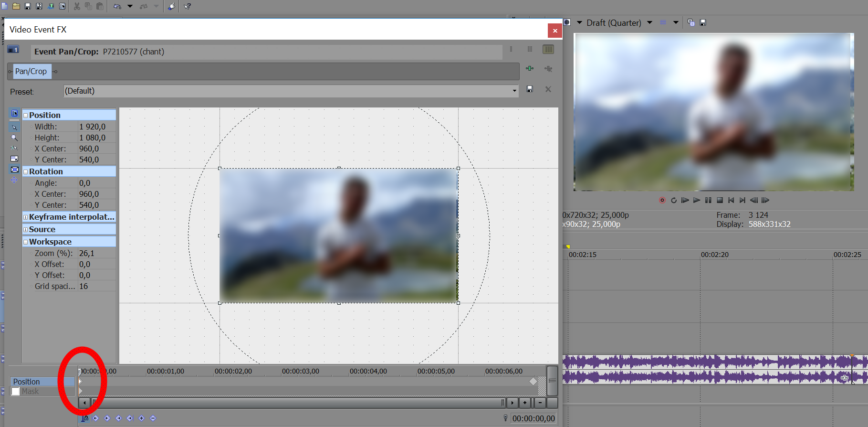This screenshot has width=868, height=427.
Task: Enable the Mask checkbox
Action: tap(16, 392)
